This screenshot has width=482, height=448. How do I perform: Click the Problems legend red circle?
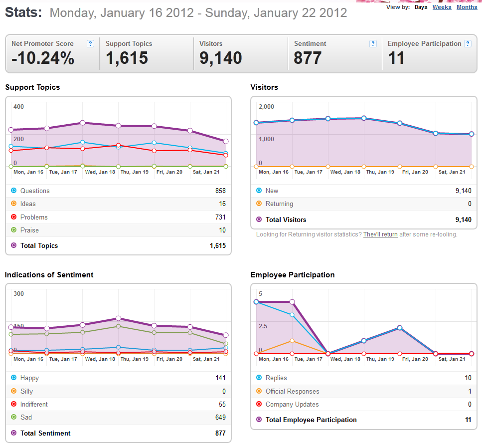[13, 217]
